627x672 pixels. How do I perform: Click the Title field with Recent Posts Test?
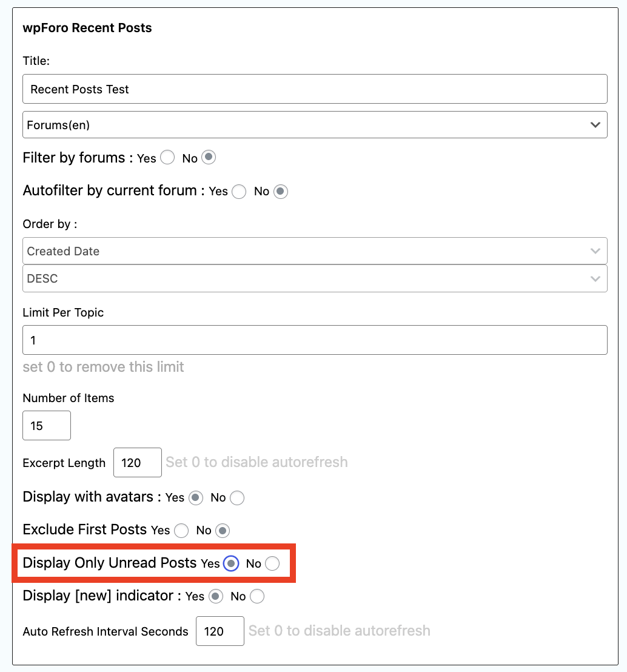tap(315, 89)
